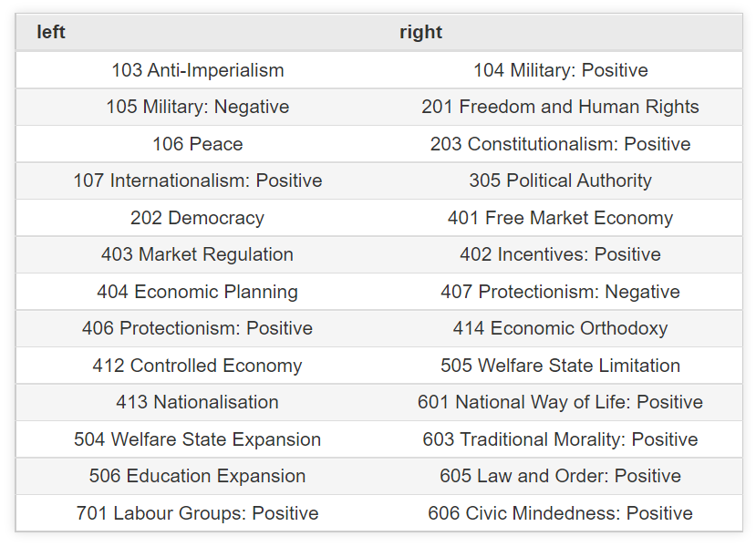Select the '106 Peace' cell
Image resolution: width=756 pixels, height=547 pixels.
click(198, 144)
